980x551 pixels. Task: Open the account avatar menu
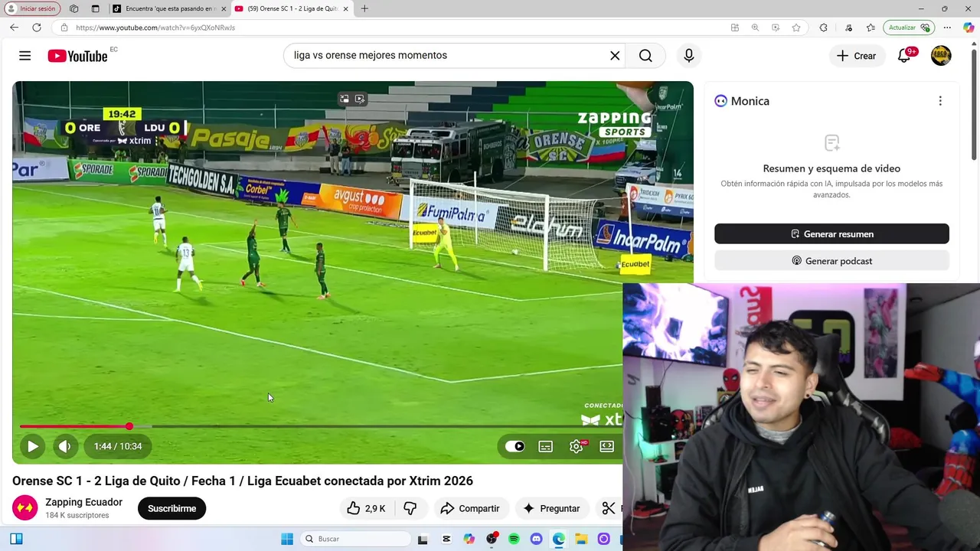941,55
